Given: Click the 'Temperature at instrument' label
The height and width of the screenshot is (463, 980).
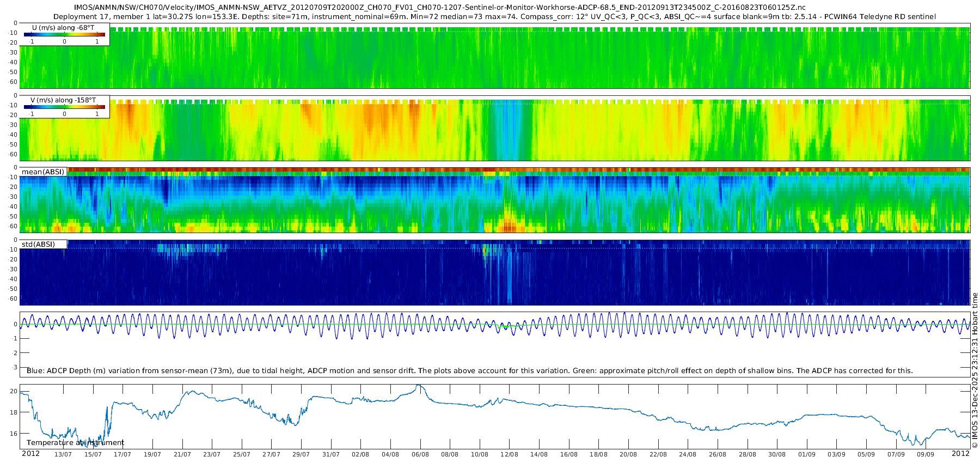Looking at the screenshot, I should [x=75, y=442].
